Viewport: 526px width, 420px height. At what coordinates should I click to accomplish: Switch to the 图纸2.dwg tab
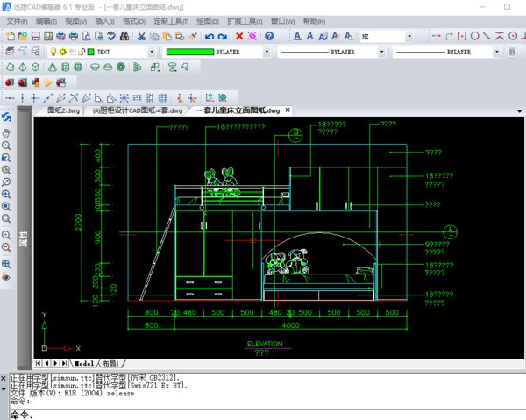tap(61, 110)
